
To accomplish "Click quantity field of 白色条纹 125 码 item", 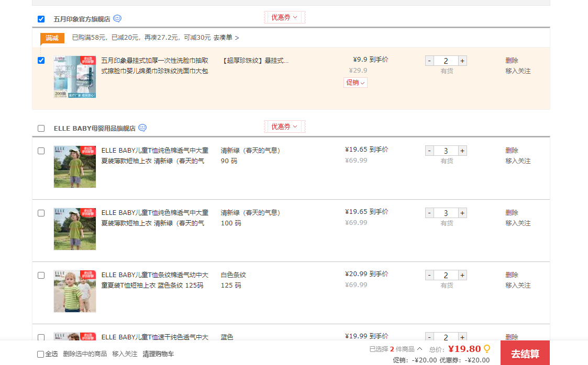I will [446, 275].
